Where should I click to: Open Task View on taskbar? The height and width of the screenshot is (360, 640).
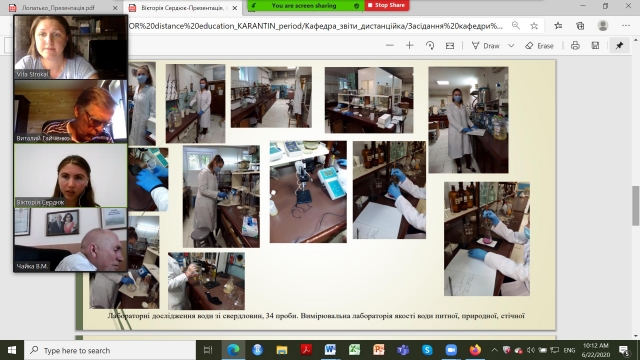208,350
